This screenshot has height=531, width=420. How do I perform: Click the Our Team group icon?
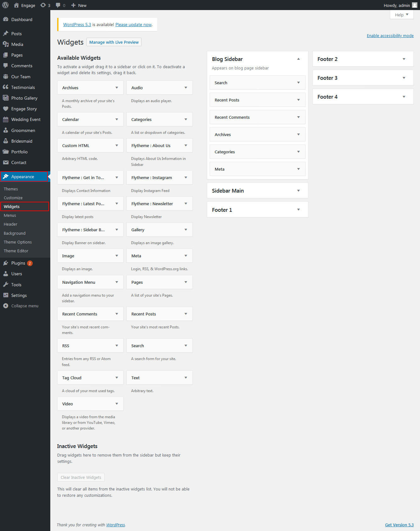(x=6, y=76)
